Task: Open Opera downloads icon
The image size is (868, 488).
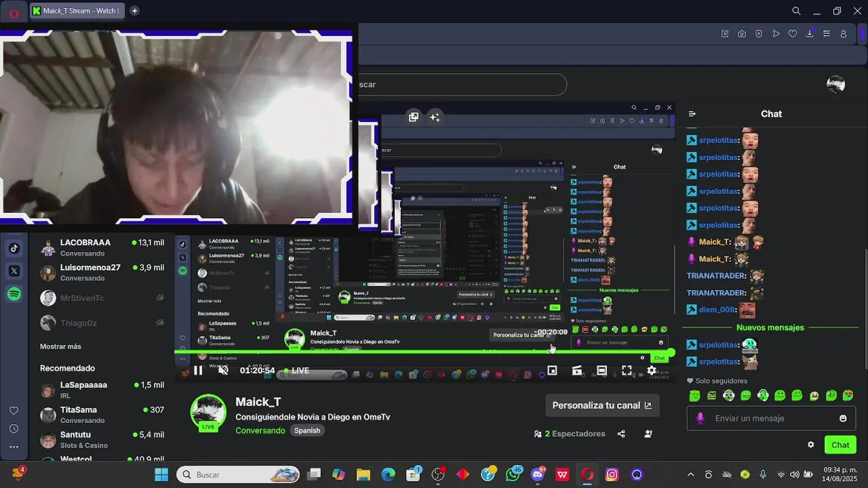Action: tap(810, 34)
